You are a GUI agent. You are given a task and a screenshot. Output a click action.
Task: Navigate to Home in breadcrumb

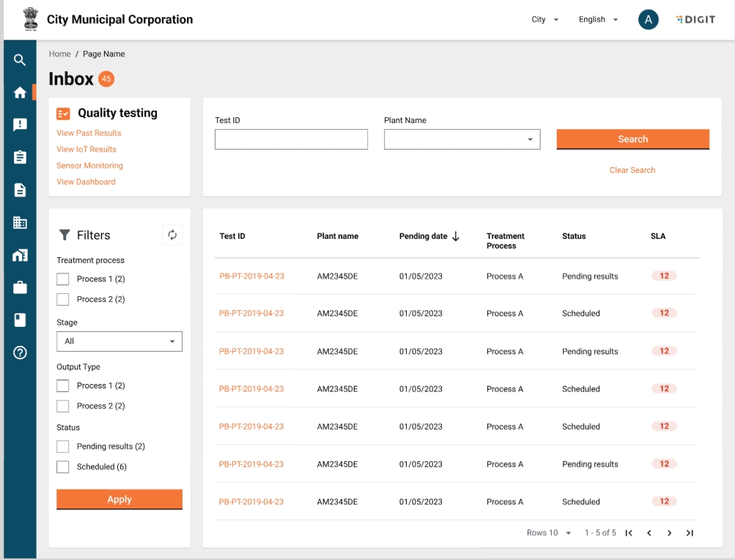click(59, 54)
